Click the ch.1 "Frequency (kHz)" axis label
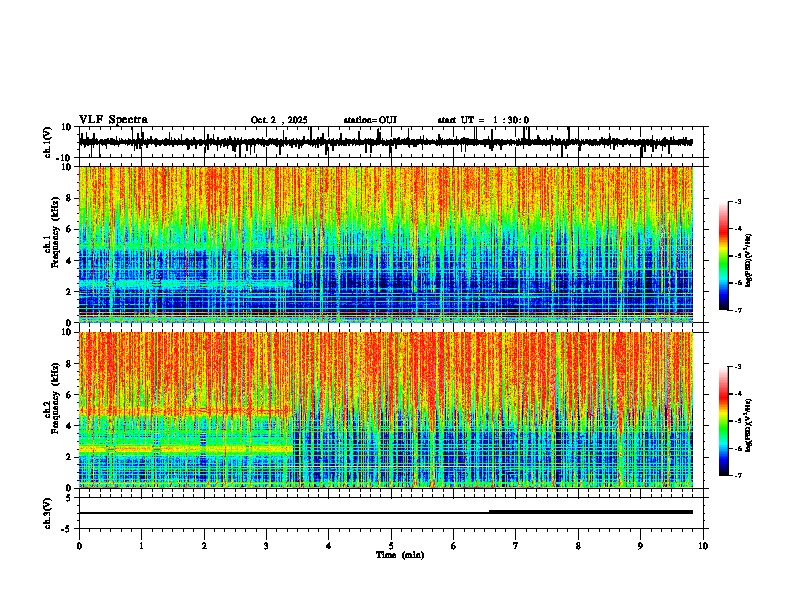792x612 pixels. [55, 233]
